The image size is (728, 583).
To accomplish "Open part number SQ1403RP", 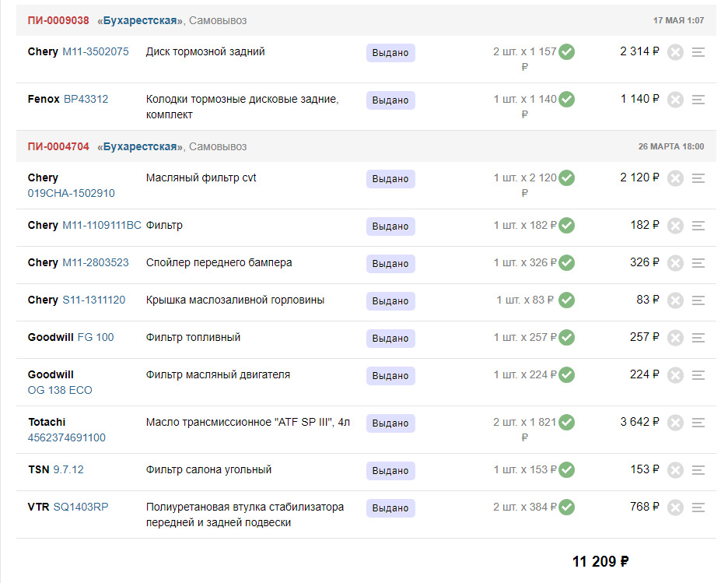I will click(x=81, y=507).
